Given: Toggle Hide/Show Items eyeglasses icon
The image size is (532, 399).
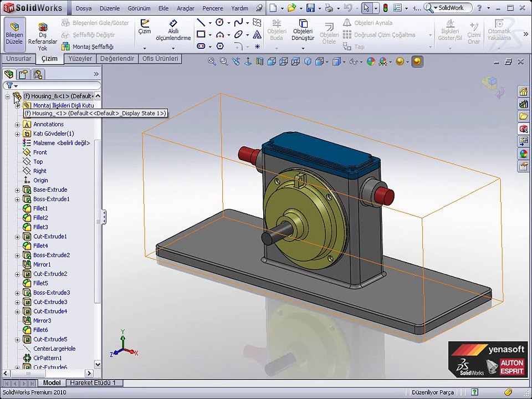Looking at the screenshot, I should (x=354, y=62).
